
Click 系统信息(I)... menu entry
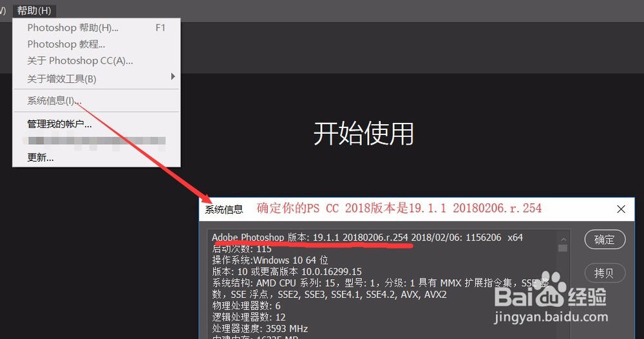coord(97,100)
